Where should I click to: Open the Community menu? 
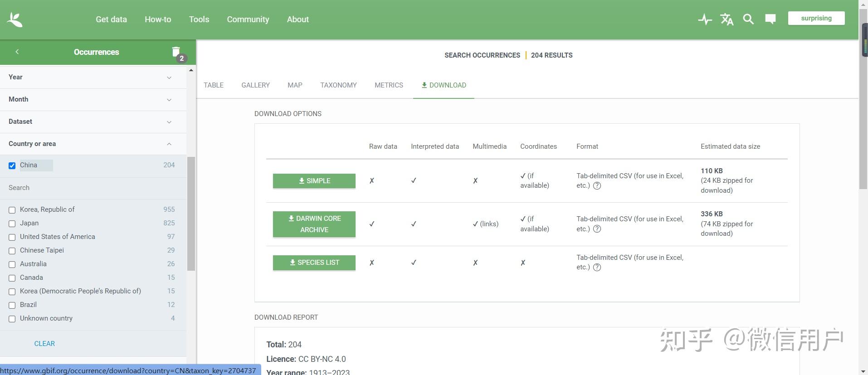click(x=248, y=19)
